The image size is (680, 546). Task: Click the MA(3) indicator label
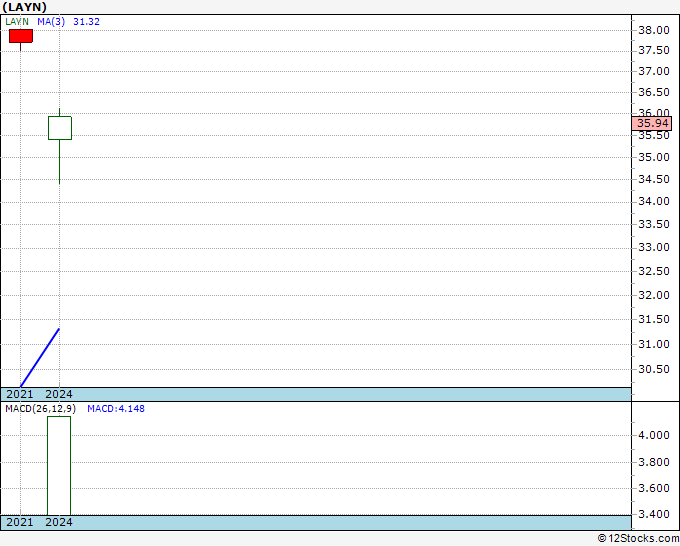[51, 22]
